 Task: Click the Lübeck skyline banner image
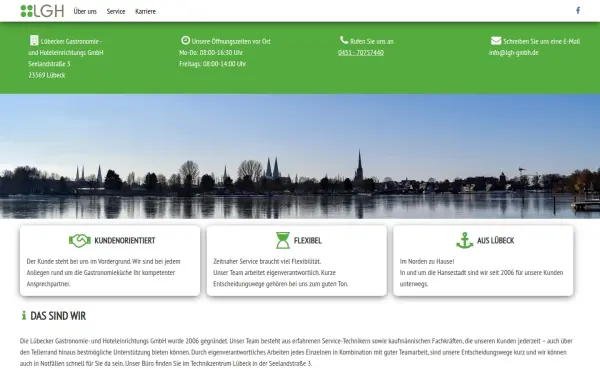[300, 157]
